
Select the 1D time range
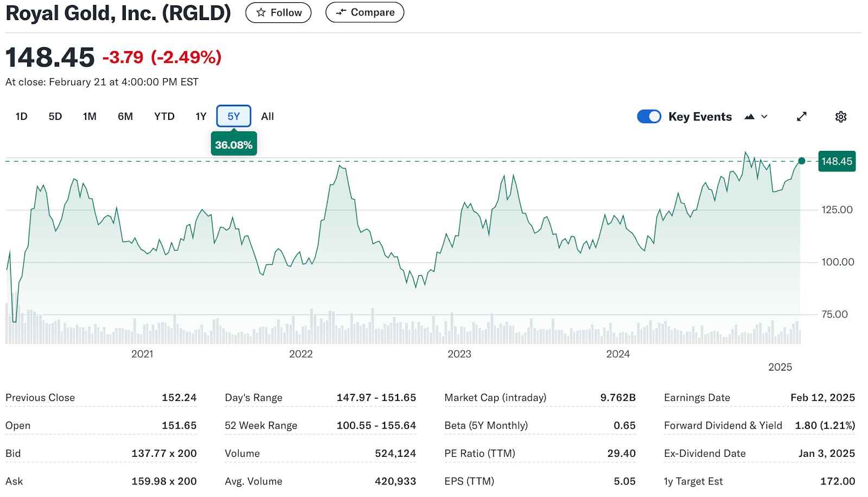click(21, 116)
